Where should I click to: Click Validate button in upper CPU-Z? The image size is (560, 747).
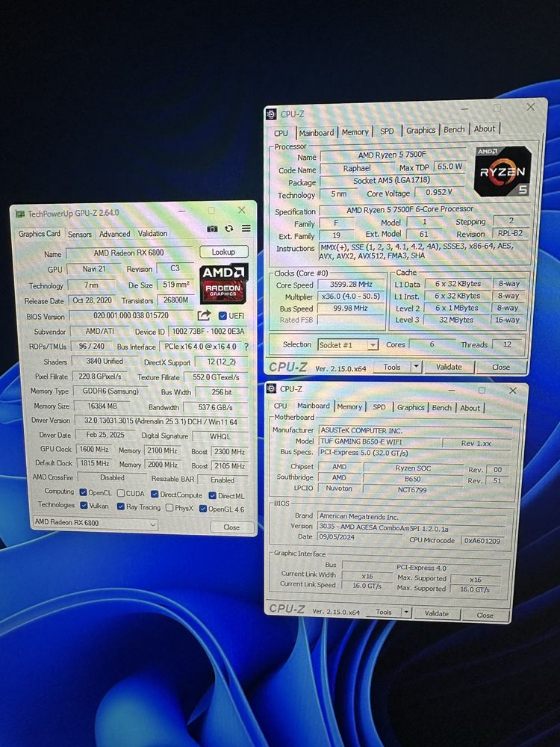[x=449, y=367]
